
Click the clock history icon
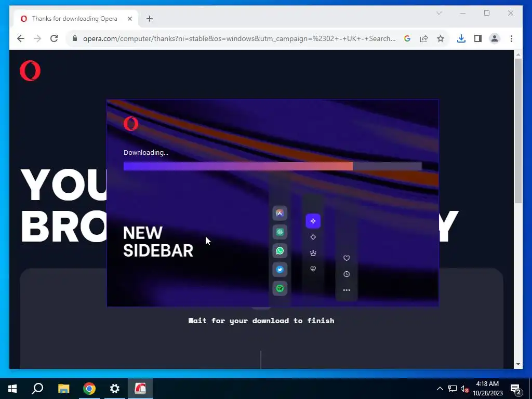[347, 274]
